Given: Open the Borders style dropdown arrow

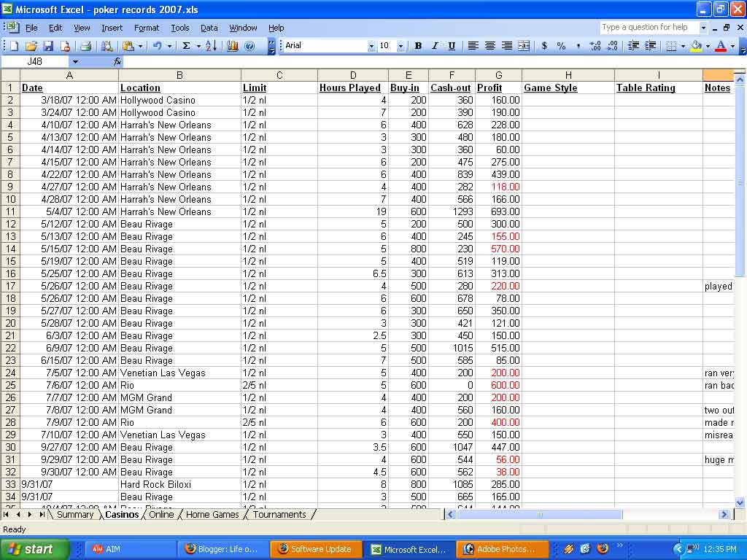Looking at the screenshot, I should (x=683, y=46).
